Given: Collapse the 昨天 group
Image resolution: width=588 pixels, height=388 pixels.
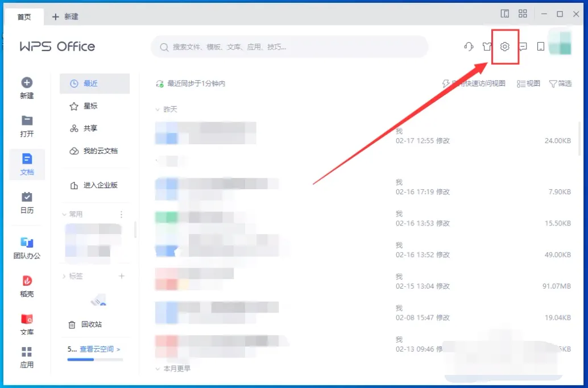Looking at the screenshot, I should click(158, 110).
